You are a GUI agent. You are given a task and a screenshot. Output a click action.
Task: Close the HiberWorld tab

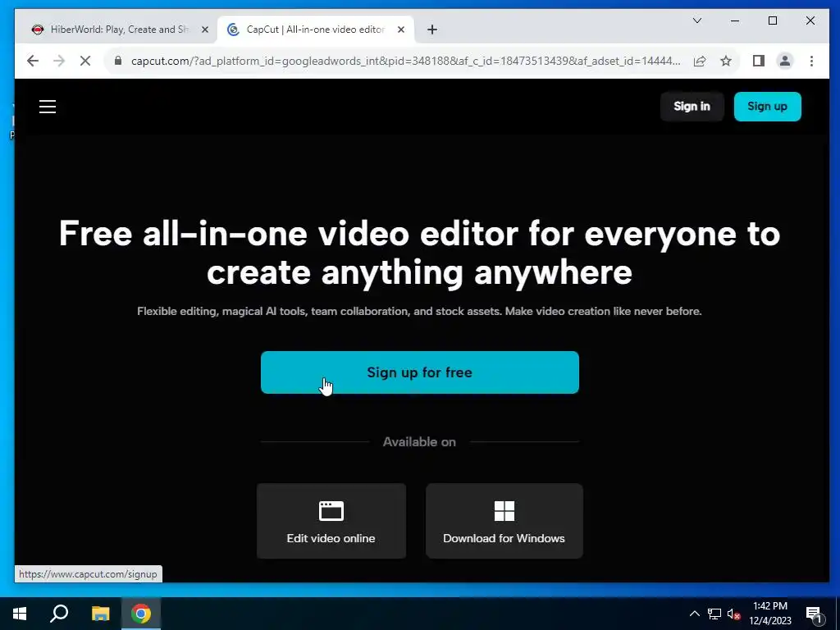coord(204,30)
